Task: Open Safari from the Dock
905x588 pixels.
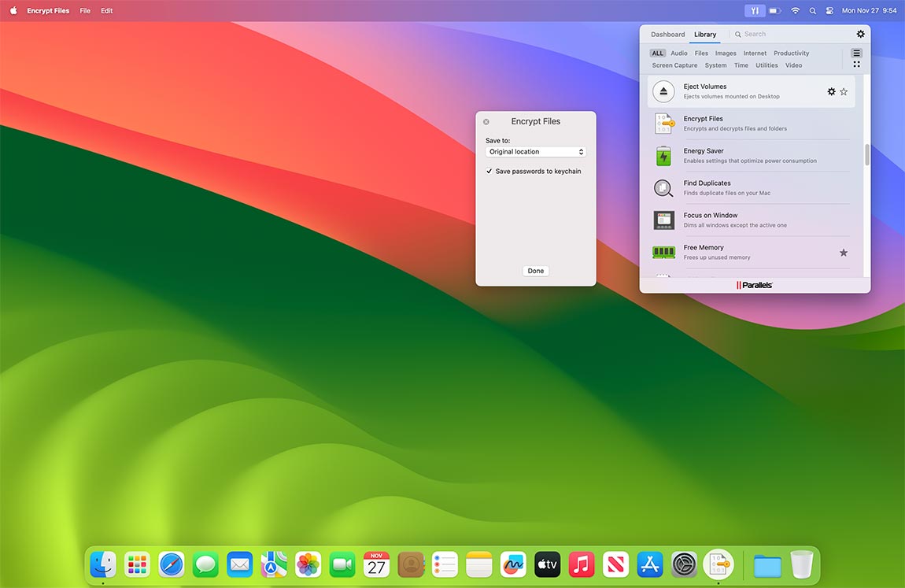Action: 171,564
